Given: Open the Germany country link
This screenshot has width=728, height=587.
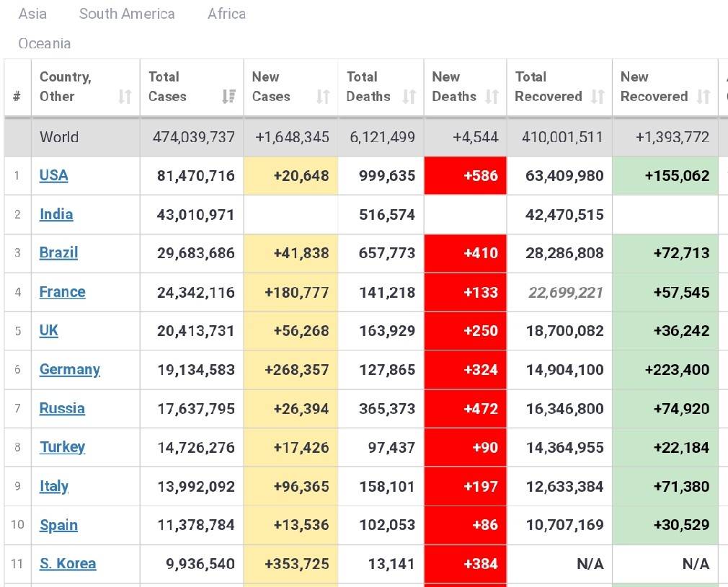Looking at the screenshot, I should click(x=69, y=369).
